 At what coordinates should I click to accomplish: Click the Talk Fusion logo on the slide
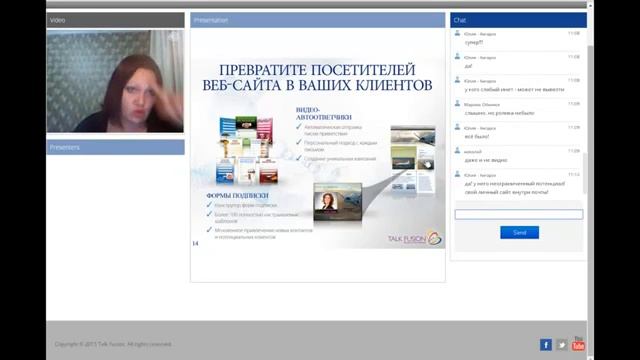[x=415, y=238]
